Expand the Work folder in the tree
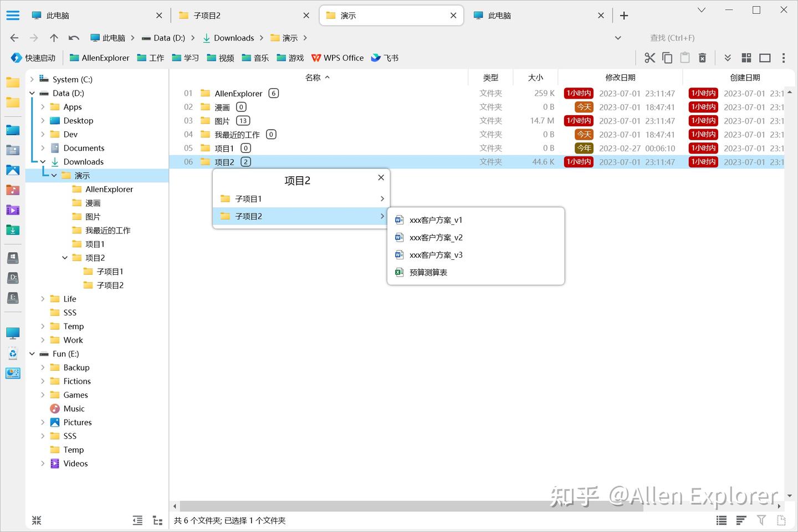798x532 pixels. (x=42, y=340)
